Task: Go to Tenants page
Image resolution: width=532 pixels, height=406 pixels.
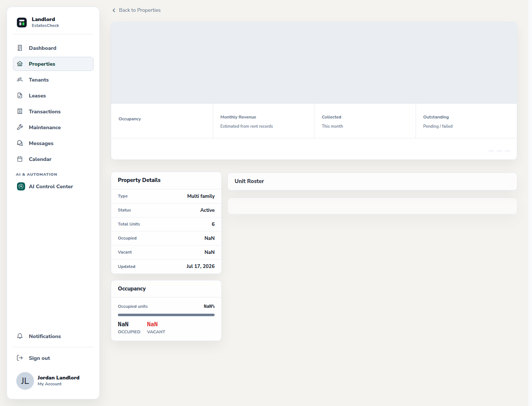Action: pos(53,80)
